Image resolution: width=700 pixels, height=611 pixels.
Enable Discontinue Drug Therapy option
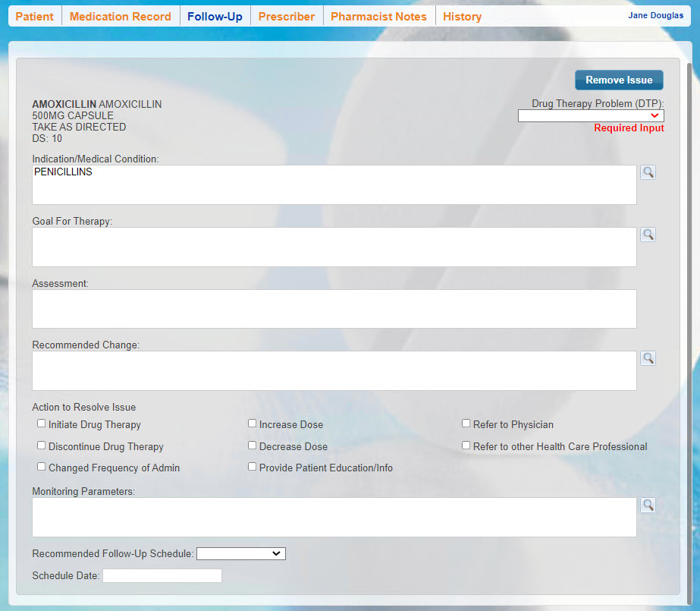tap(42, 446)
